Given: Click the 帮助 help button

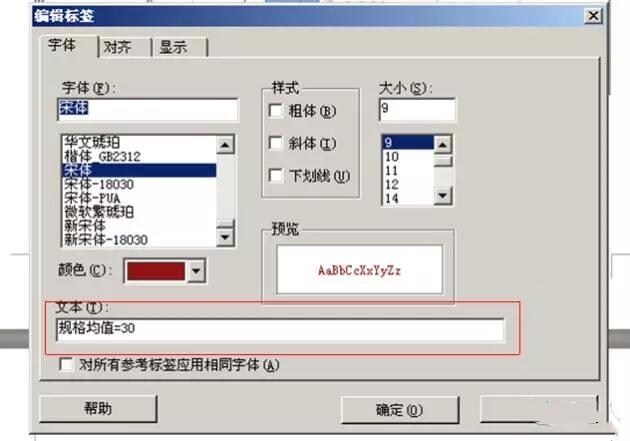Looking at the screenshot, I should 98,408.
